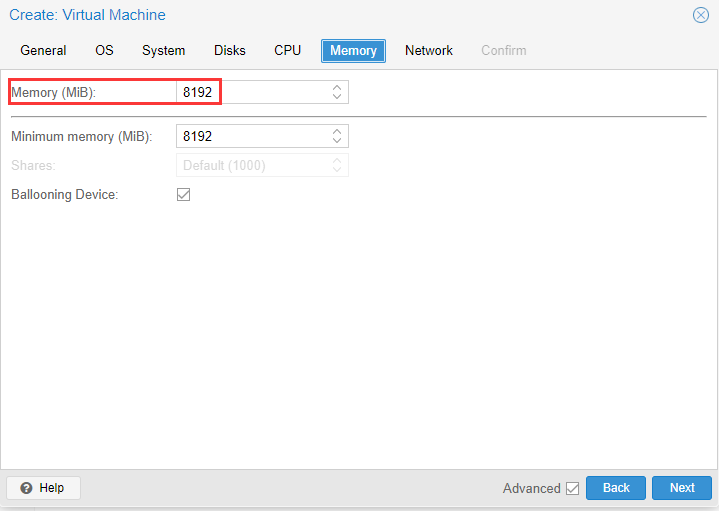719x511 pixels.
Task: Open the OS tab
Action: [x=104, y=50]
